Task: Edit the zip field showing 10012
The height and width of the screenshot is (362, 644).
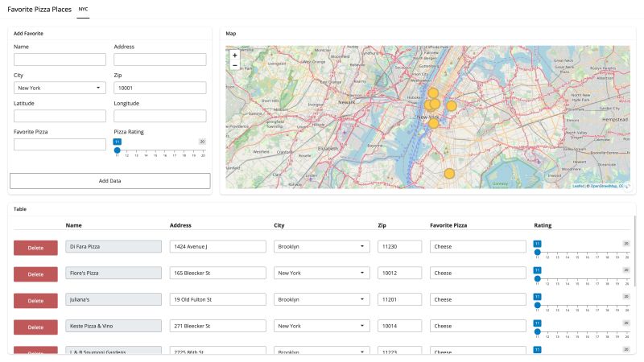Action: [x=399, y=273]
